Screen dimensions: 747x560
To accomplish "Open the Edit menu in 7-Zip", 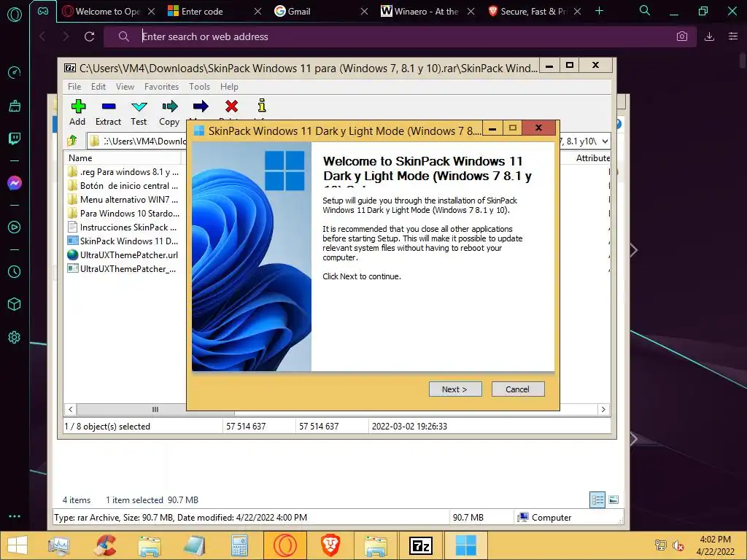I will tap(98, 87).
